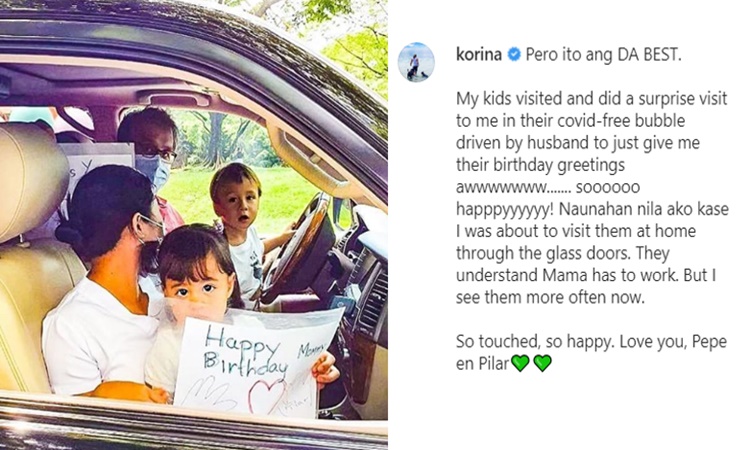Screen dimensions: 750x450
Task: Click the word 'Pilar' in caption
Action: tap(493, 363)
